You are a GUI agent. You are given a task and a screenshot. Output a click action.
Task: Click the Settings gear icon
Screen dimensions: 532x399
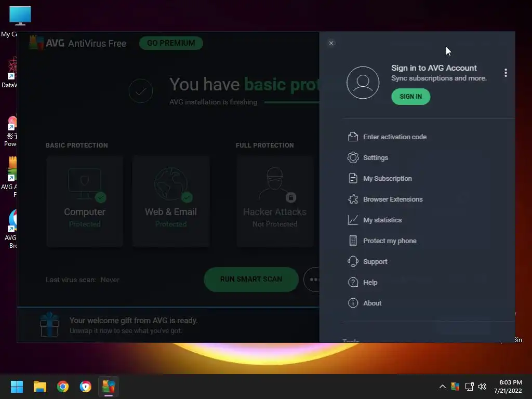tap(353, 157)
